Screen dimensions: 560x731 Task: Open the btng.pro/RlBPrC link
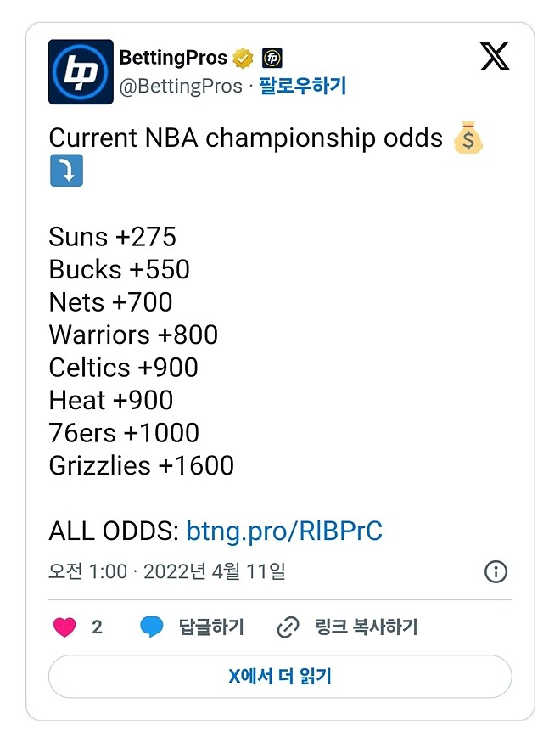tap(285, 531)
